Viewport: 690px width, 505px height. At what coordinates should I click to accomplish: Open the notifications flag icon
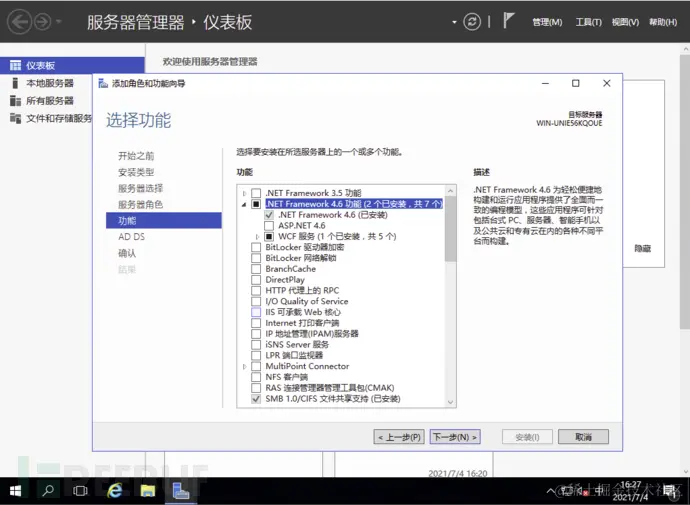pyautogui.click(x=508, y=21)
